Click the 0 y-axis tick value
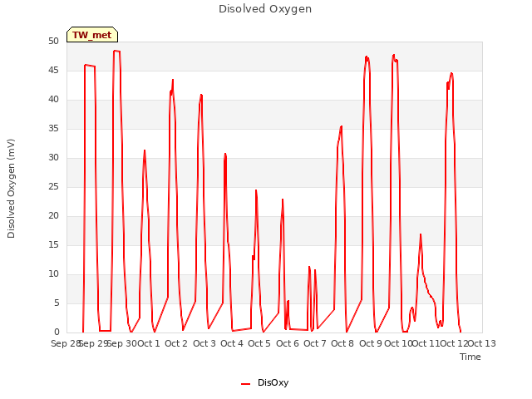The height and width of the screenshot is (399, 532). point(57,332)
